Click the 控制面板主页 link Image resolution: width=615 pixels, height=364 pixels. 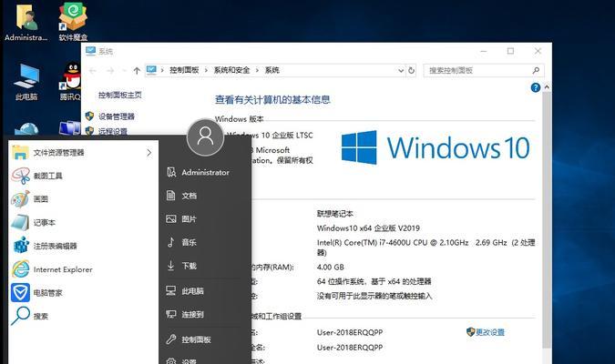point(120,95)
